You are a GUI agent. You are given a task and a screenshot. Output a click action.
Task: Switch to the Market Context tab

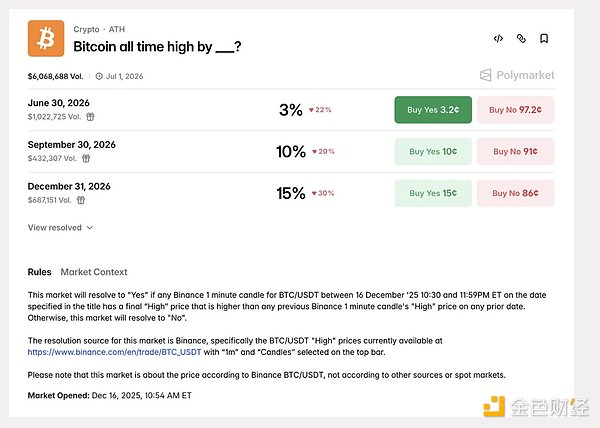click(94, 272)
